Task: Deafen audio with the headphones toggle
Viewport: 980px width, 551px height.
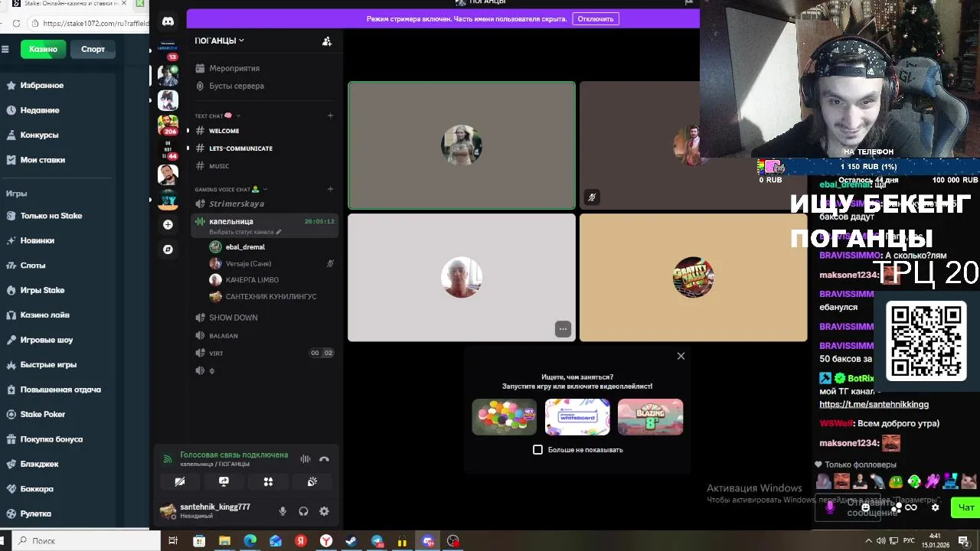Action: 303,511
